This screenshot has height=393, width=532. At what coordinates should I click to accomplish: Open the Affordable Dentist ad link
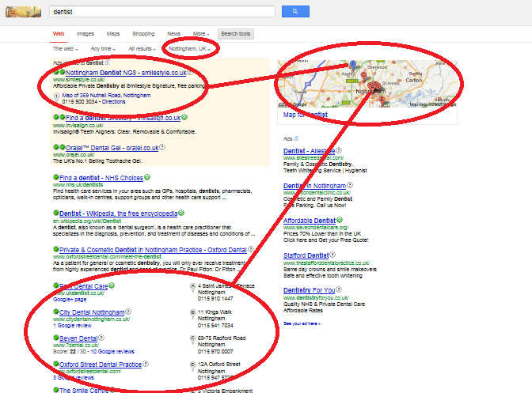(x=315, y=221)
